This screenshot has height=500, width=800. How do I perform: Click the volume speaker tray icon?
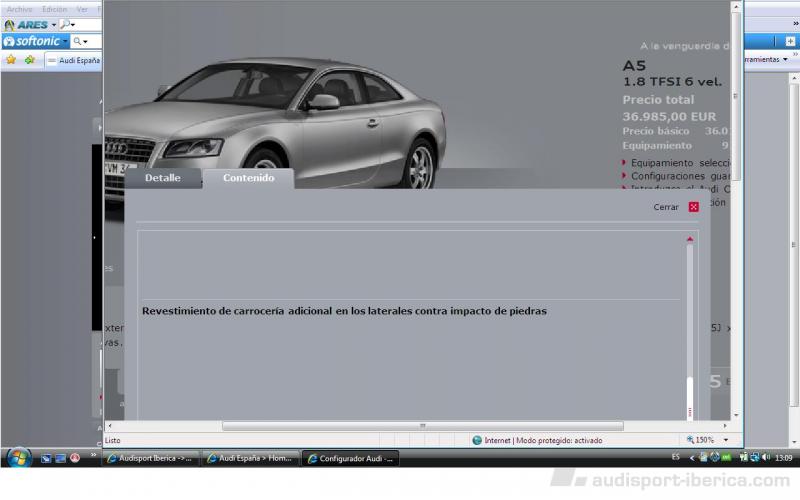click(x=766, y=458)
